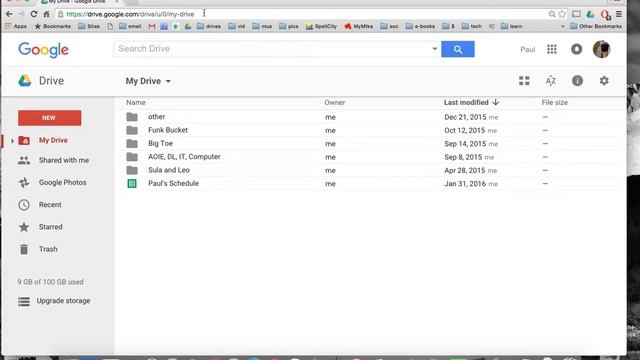The image size is (640, 360).
Task: Click the Google Drive extension icon
Action: click(590, 14)
